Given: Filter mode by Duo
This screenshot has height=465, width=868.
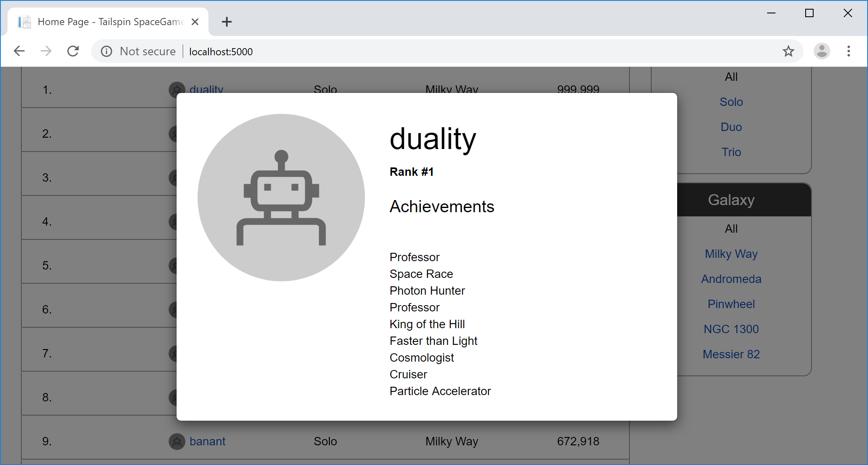Looking at the screenshot, I should point(731,127).
